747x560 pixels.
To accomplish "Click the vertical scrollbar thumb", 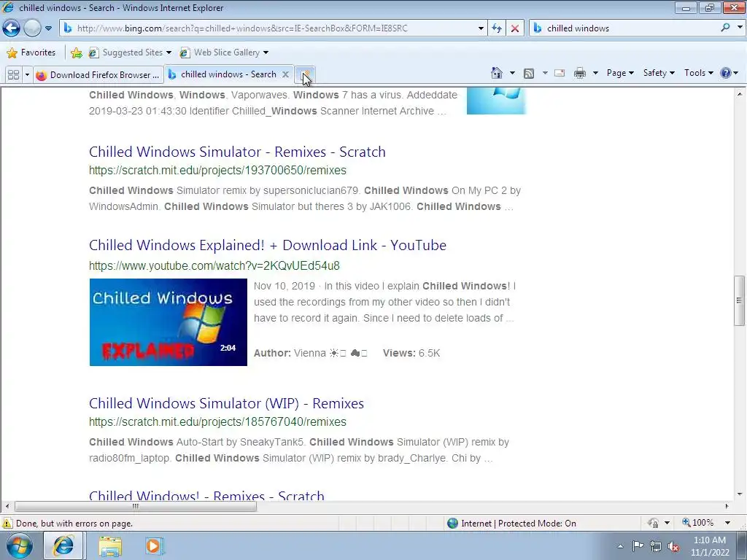I will 739,300.
